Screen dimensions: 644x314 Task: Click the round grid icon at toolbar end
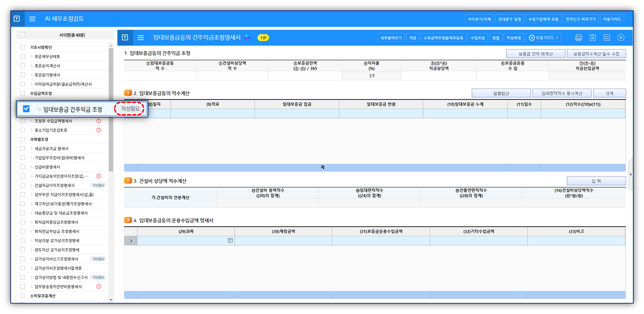621,38
